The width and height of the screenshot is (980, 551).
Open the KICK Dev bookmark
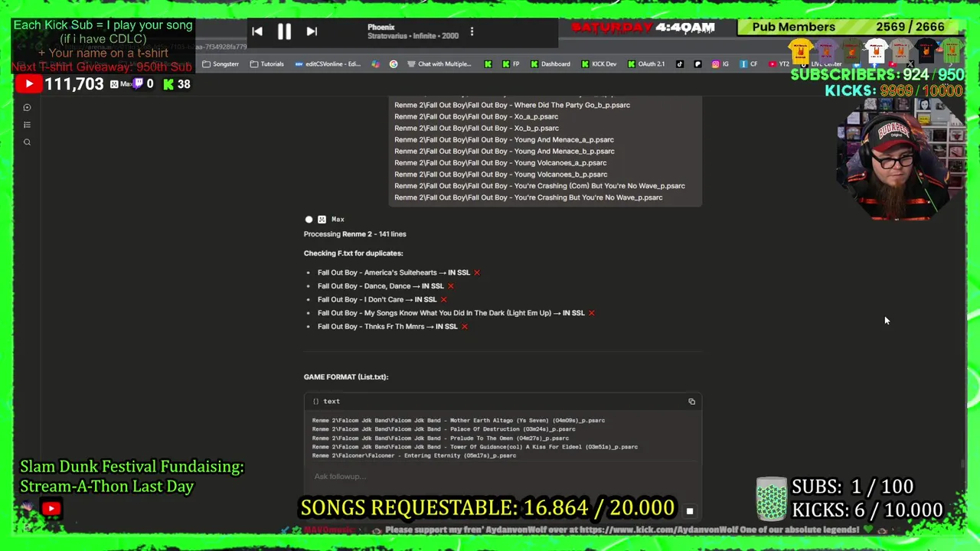[599, 64]
